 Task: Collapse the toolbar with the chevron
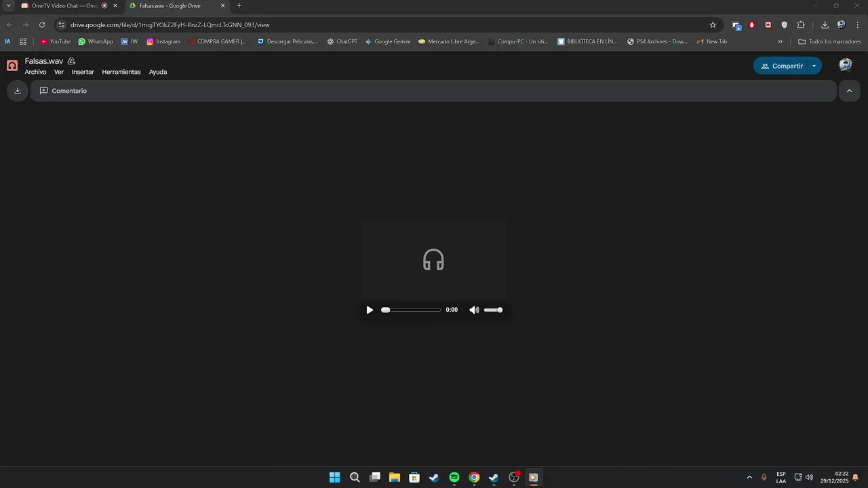click(849, 91)
